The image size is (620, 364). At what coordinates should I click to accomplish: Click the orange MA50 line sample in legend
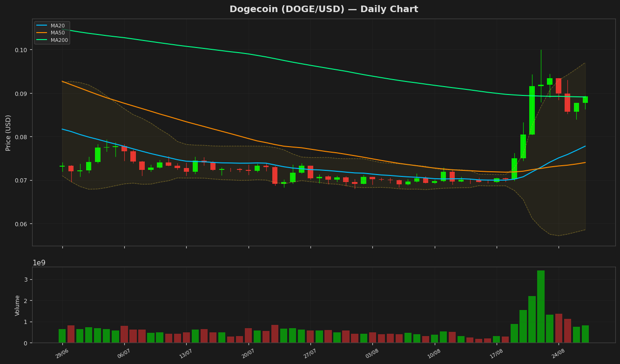tap(42, 33)
